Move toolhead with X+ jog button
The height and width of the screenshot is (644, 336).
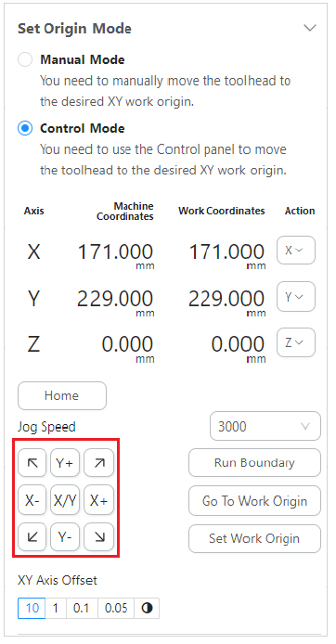point(98,500)
